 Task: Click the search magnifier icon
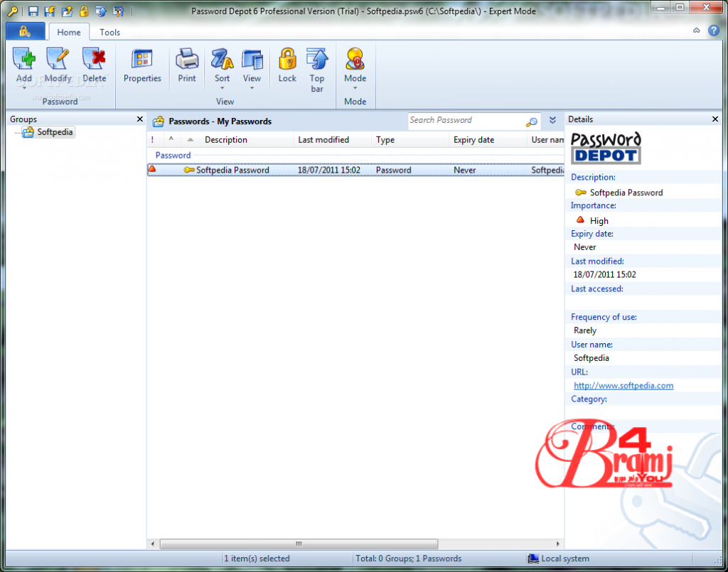tap(532, 122)
